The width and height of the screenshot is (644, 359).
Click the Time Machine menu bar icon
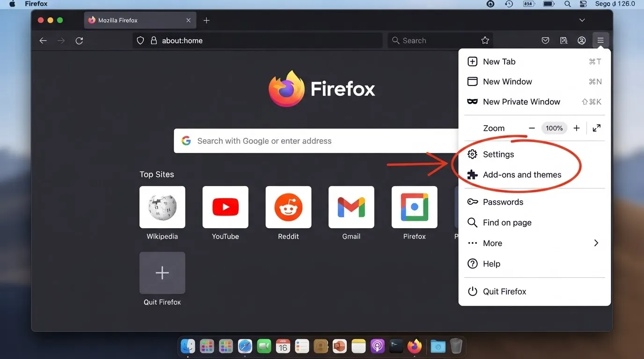(509, 4)
